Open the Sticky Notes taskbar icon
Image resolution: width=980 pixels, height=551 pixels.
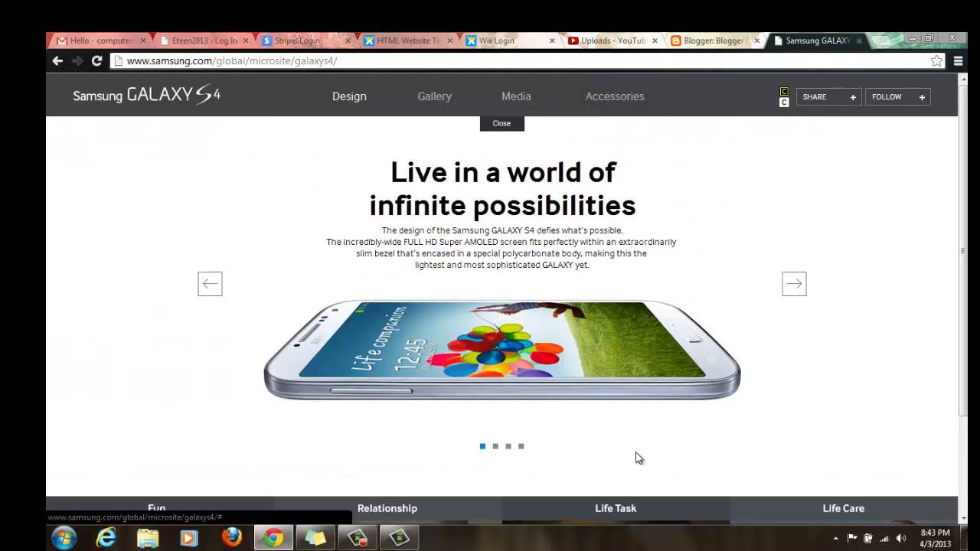(315, 538)
